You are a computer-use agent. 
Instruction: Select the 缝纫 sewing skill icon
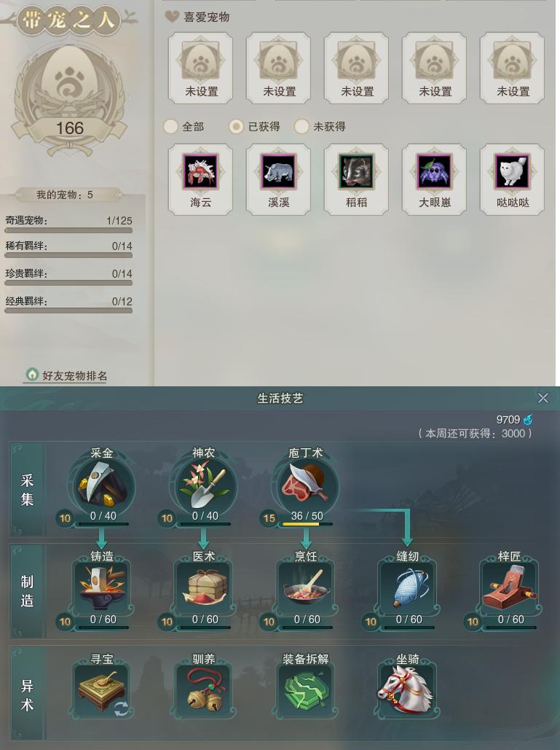pos(408,588)
